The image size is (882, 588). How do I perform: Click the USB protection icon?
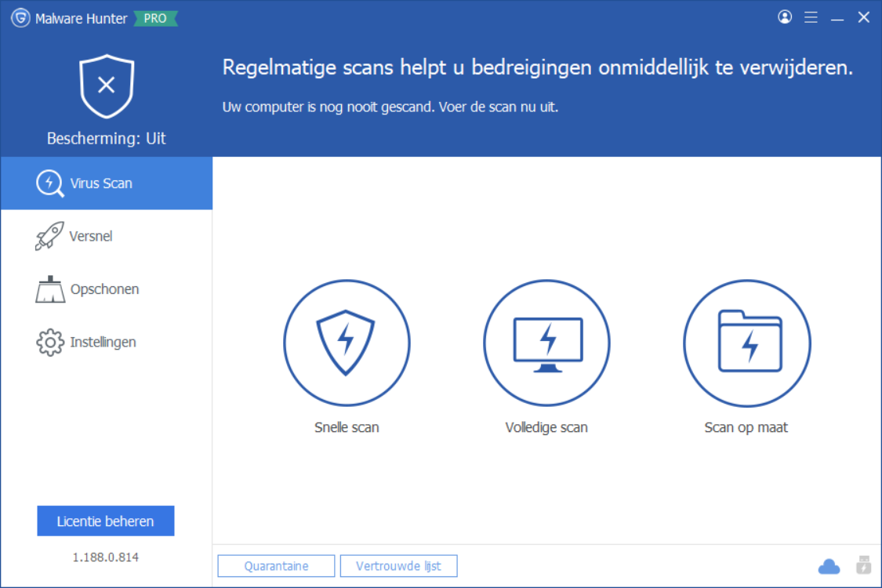863,565
